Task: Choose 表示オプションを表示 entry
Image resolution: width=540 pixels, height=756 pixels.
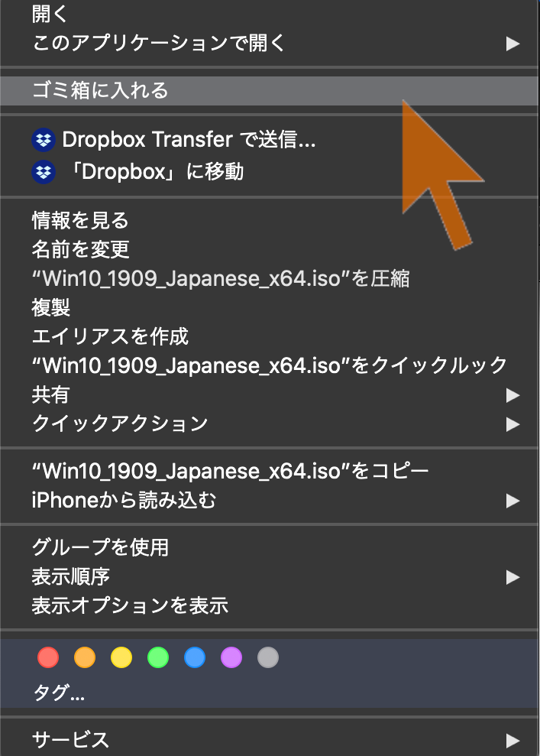Action: (x=269, y=605)
